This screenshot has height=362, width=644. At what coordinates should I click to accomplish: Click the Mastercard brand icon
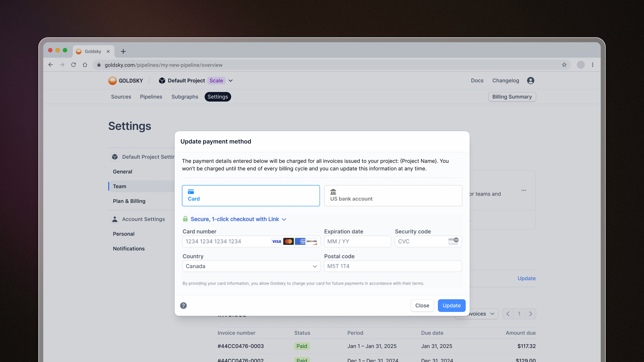(288, 242)
